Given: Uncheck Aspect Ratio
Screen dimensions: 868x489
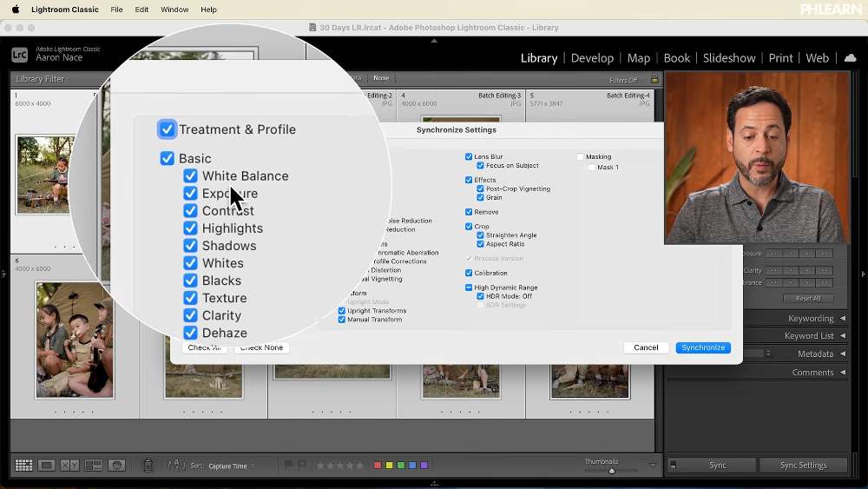Looking at the screenshot, I should click(x=481, y=244).
